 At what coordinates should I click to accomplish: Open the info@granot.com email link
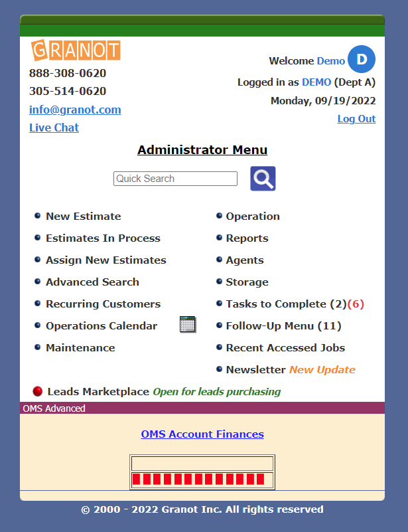(x=75, y=110)
